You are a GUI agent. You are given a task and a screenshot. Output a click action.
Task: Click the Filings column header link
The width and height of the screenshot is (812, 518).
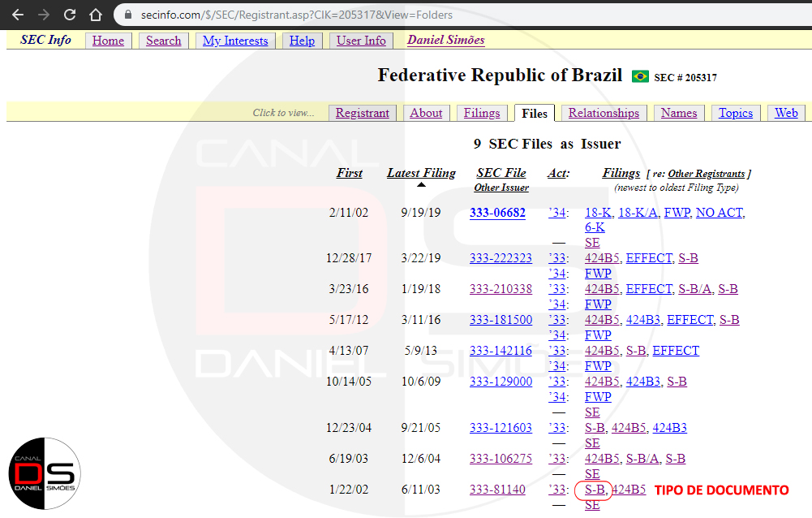tap(621, 173)
